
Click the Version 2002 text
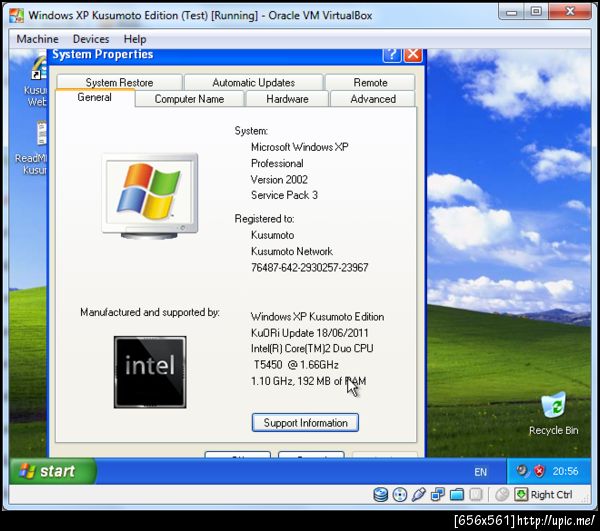pyautogui.click(x=279, y=179)
